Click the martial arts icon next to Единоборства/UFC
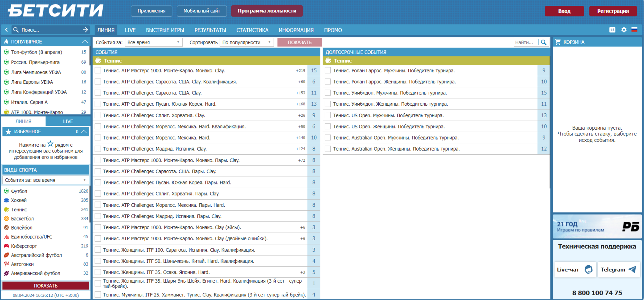 (6, 237)
